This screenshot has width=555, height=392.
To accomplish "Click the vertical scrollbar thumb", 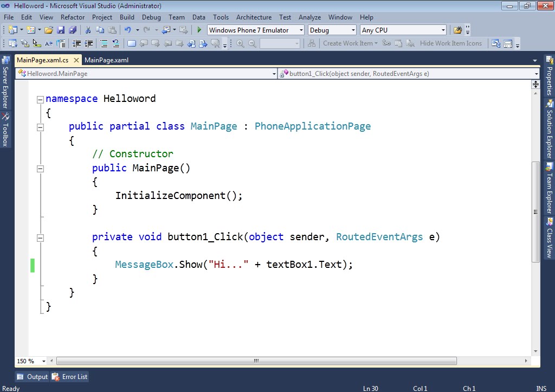I will 535,212.
